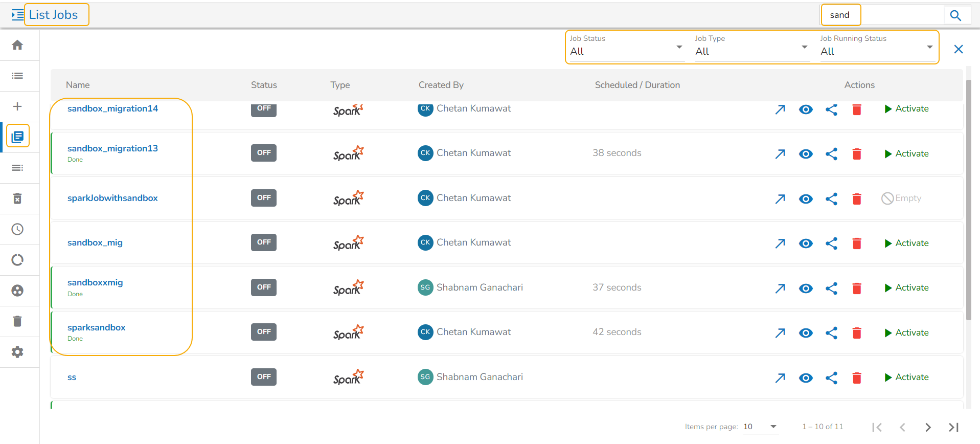This screenshot has width=980, height=444.
Task: Toggle the OFF status for ss job
Action: [263, 377]
